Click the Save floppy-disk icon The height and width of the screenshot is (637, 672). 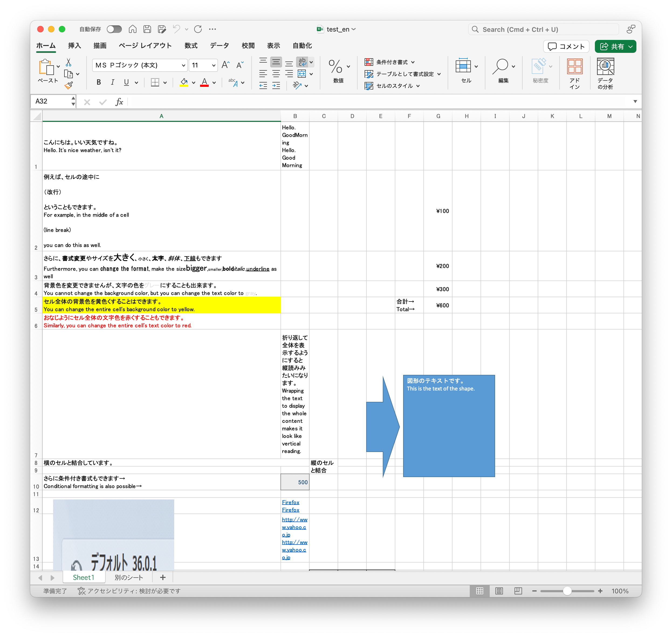pyautogui.click(x=147, y=29)
